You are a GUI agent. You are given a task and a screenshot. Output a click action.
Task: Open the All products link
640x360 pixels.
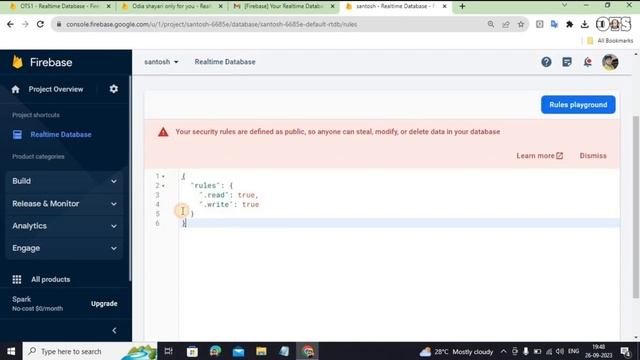point(51,279)
